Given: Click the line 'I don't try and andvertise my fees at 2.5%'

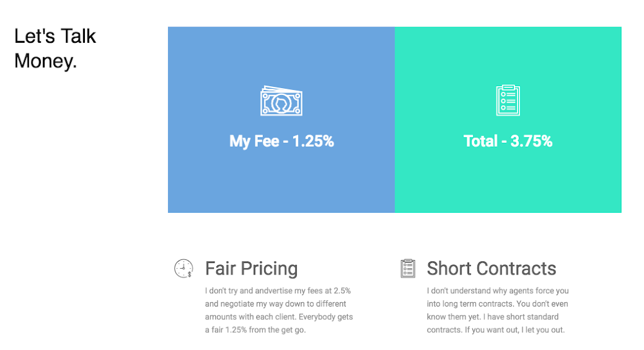Looking at the screenshot, I should 278,291.
